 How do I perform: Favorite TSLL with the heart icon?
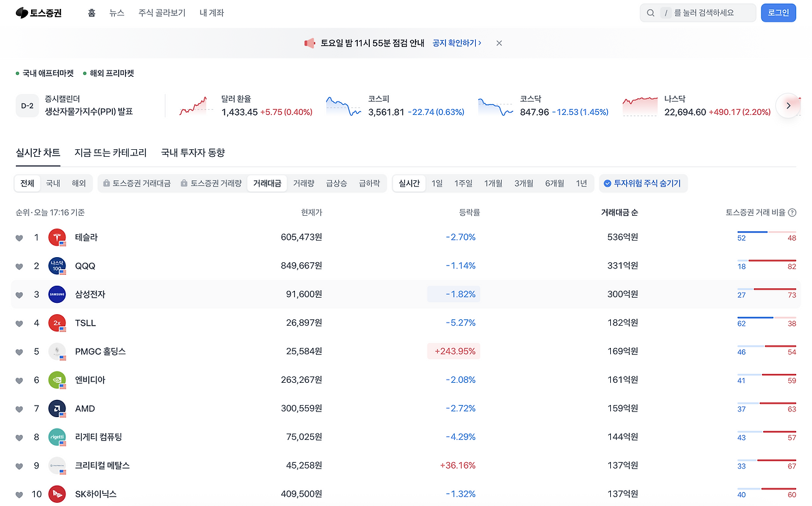[20, 324]
